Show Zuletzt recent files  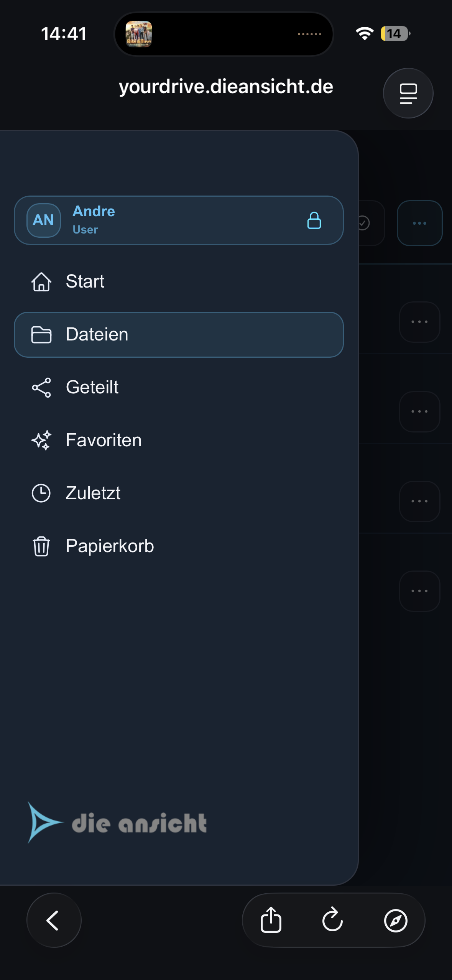179,493
